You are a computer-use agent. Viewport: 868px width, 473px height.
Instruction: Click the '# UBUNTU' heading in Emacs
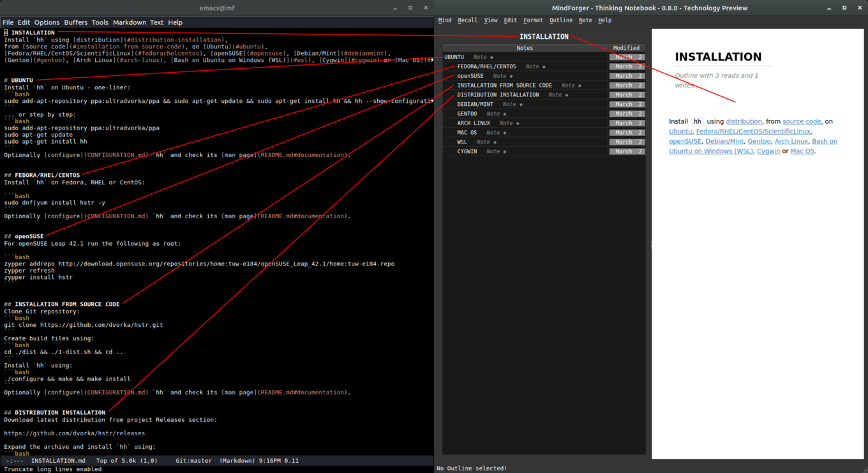[x=19, y=80]
